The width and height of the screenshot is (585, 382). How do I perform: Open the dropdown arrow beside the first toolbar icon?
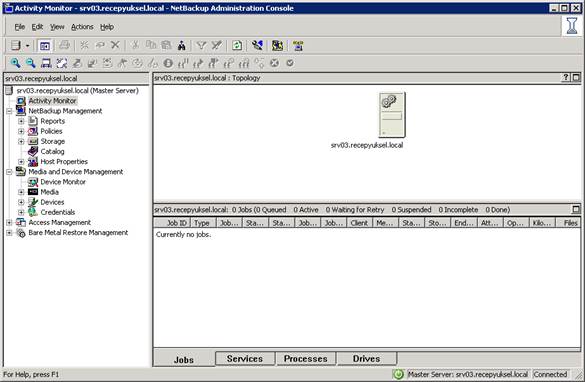pos(27,46)
